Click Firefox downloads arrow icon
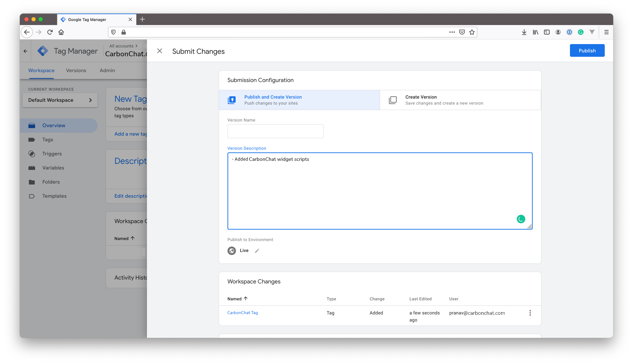633x364 pixels. tap(524, 32)
